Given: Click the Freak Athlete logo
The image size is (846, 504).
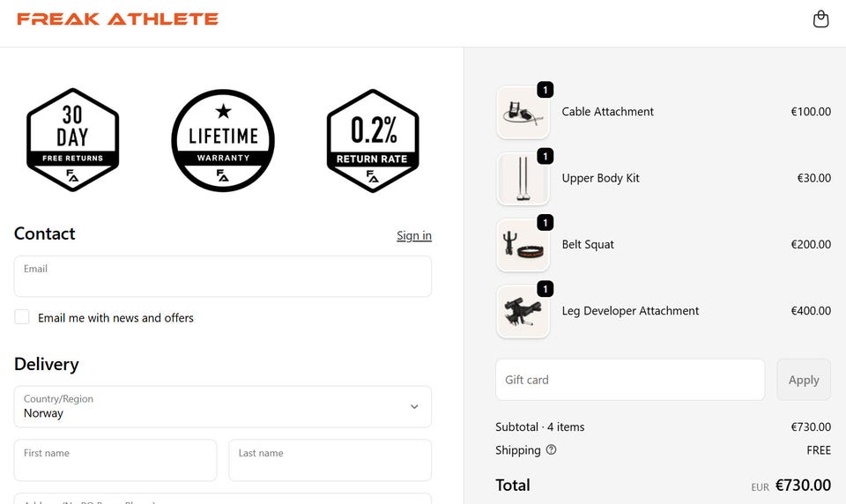Looking at the screenshot, I should 117,19.
